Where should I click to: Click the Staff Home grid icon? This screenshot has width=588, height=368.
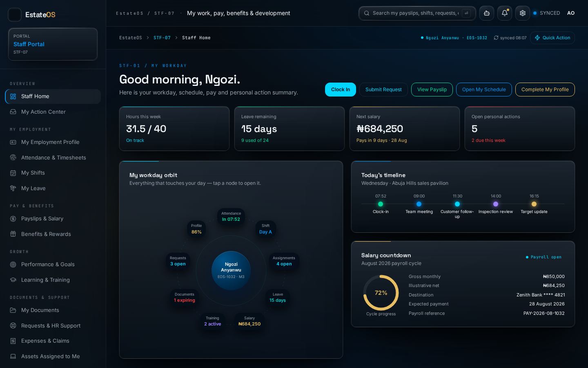(x=13, y=96)
